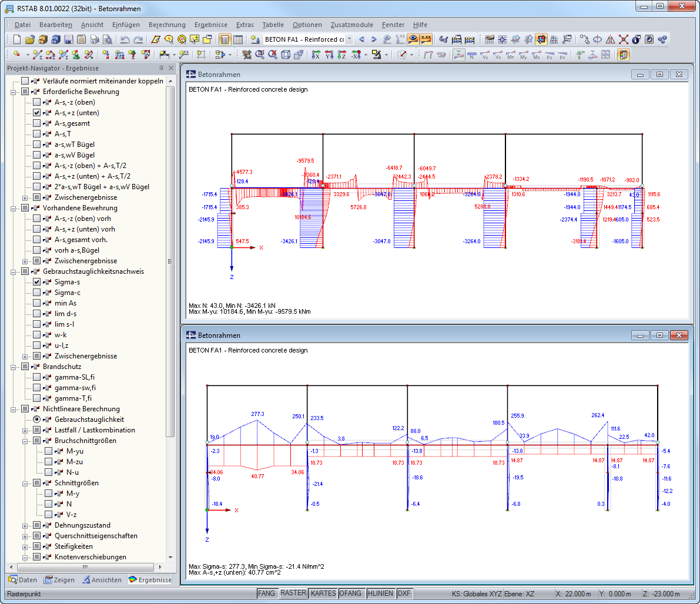Click the Undo arrow in toolbar

(x=125, y=40)
